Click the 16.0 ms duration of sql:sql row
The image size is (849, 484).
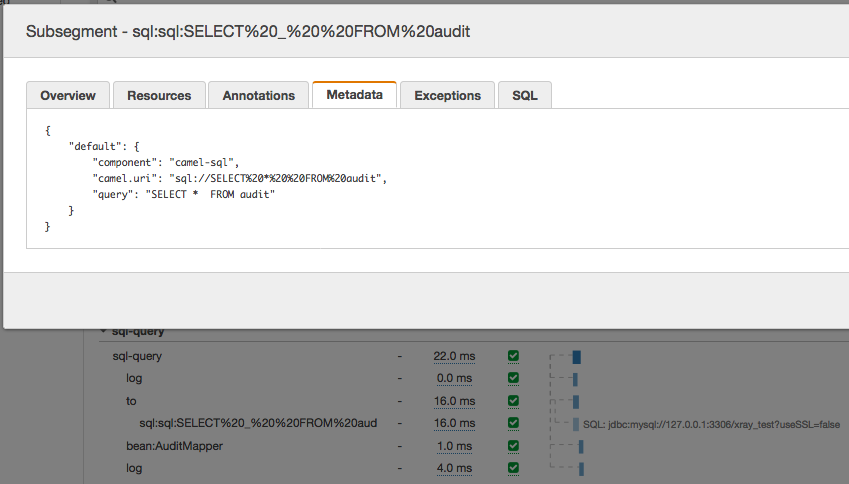coord(454,423)
